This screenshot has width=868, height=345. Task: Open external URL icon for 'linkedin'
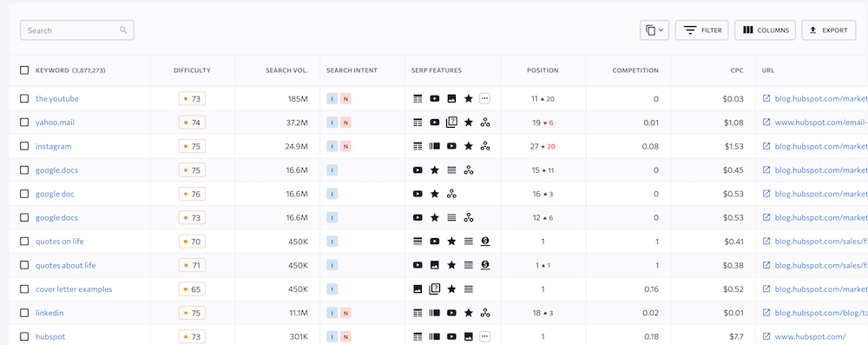point(766,313)
